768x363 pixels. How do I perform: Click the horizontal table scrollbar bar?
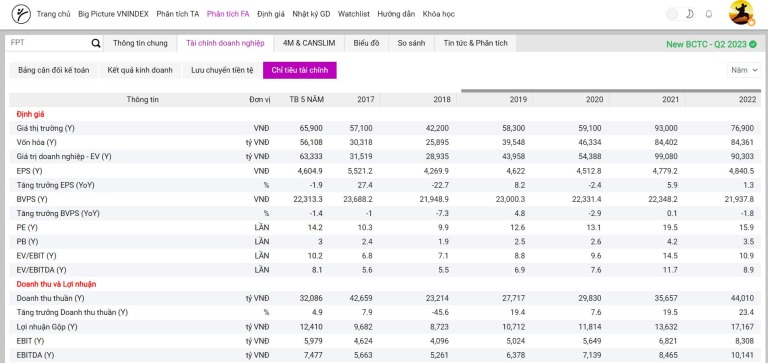coord(611,91)
